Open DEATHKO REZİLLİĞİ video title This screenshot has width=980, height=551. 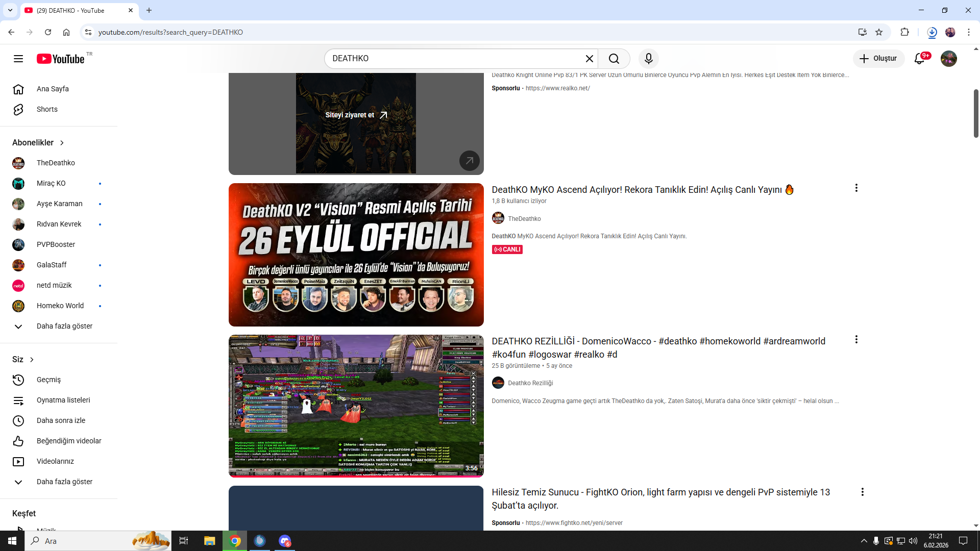658,348
